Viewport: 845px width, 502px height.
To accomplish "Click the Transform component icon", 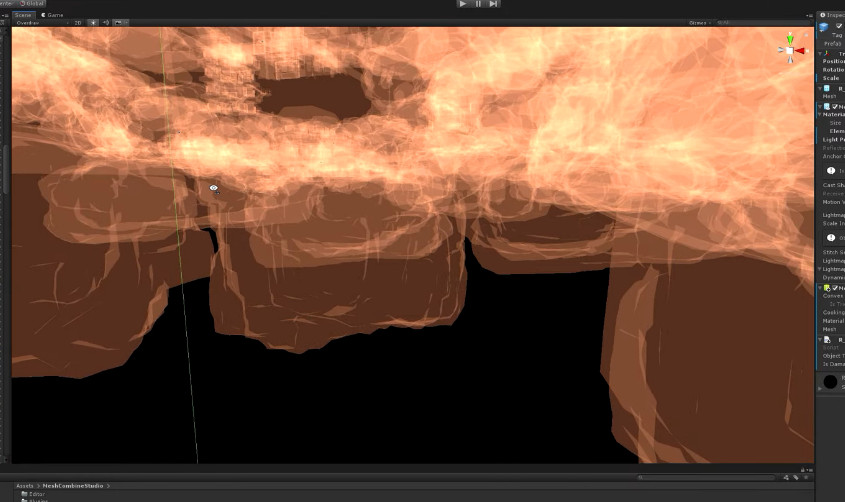I will [x=827, y=53].
